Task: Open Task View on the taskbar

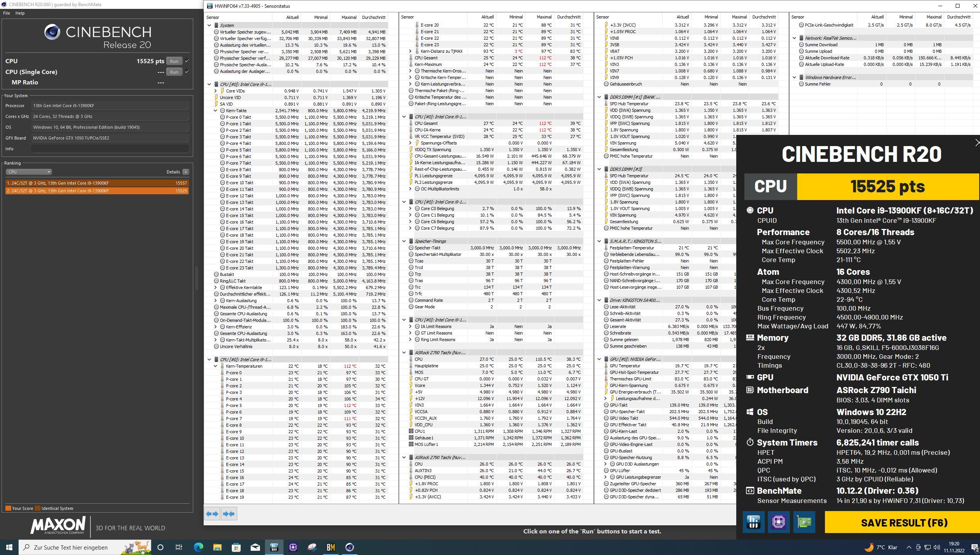Action: pos(179,547)
